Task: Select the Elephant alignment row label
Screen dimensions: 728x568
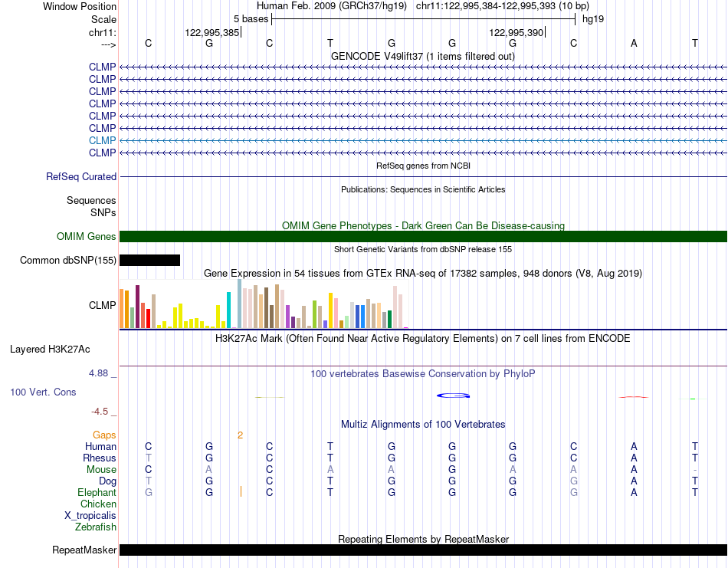Action: coord(97,492)
